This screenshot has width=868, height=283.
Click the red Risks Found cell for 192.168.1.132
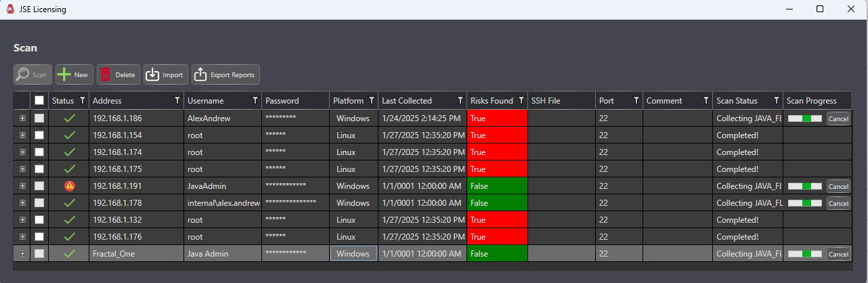[x=497, y=220]
